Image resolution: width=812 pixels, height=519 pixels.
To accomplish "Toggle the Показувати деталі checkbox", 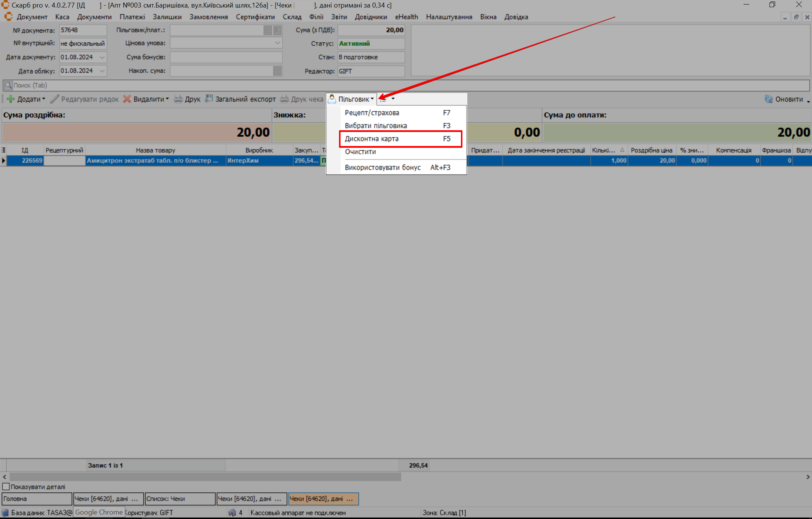I will tap(6, 487).
